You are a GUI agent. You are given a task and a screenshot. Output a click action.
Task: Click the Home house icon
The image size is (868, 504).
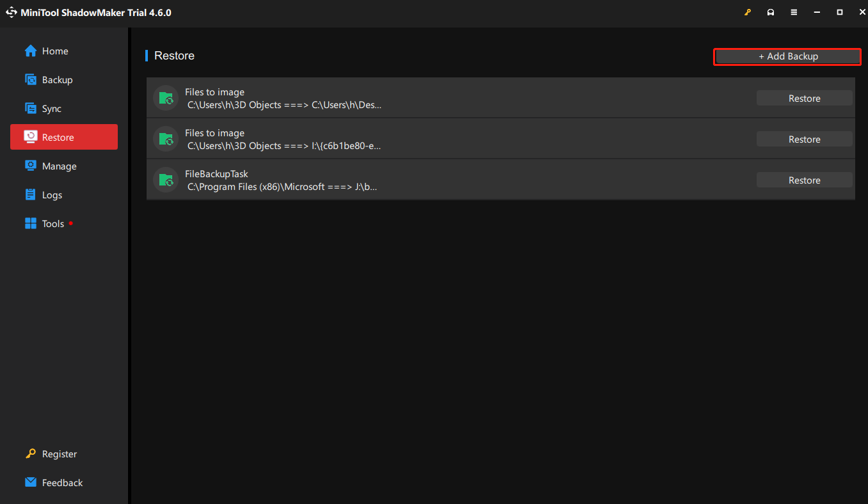31,51
